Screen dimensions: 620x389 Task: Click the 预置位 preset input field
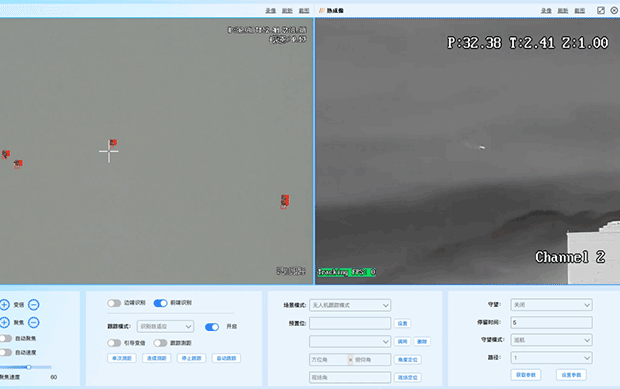pos(350,323)
